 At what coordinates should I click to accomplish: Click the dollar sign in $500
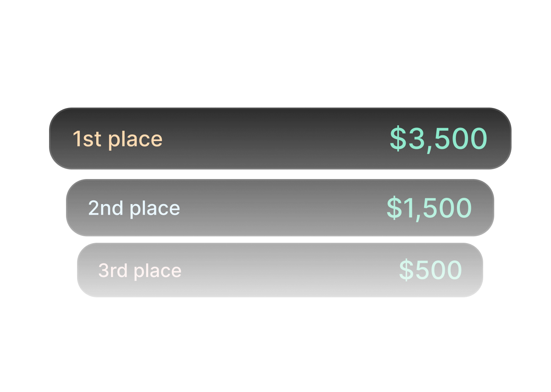click(406, 270)
